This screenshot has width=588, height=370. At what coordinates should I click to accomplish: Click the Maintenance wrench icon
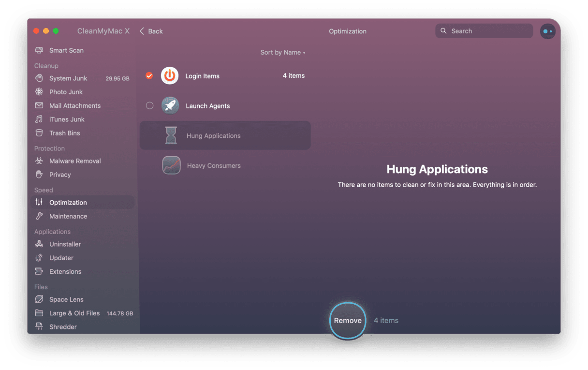click(39, 216)
